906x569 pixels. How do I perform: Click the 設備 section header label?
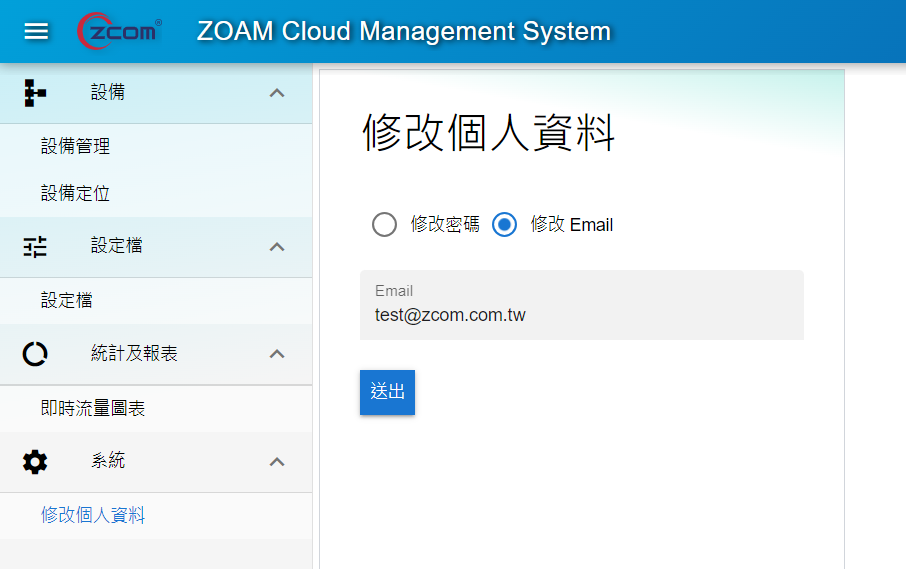click(107, 92)
